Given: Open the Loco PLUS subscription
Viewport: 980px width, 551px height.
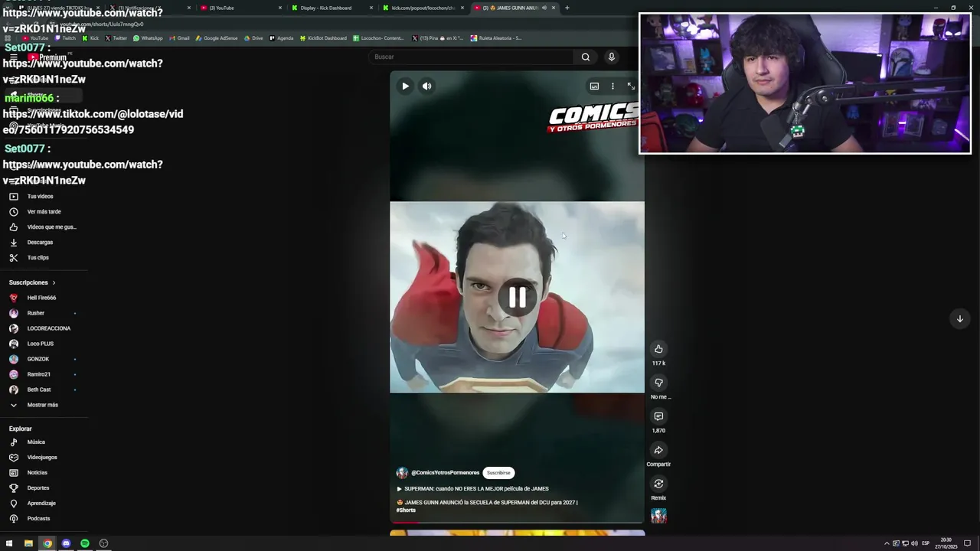Looking at the screenshot, I should 41,344.
